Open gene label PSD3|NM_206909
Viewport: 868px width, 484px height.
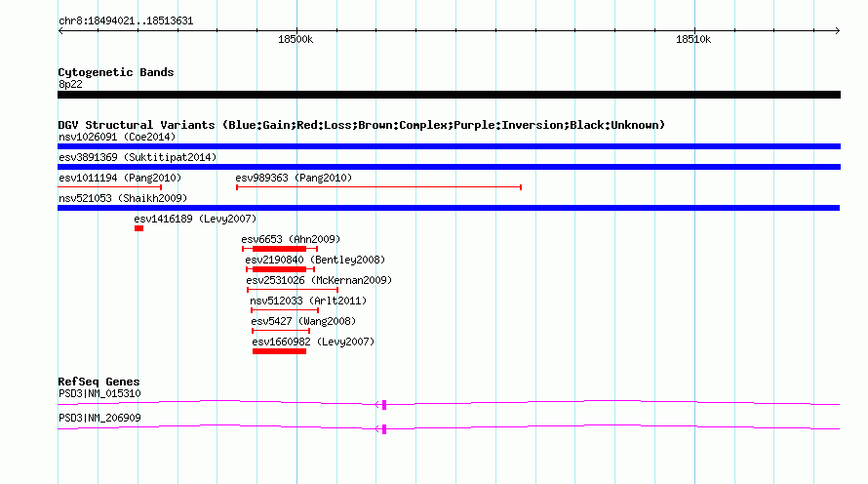tap(99, 418)
